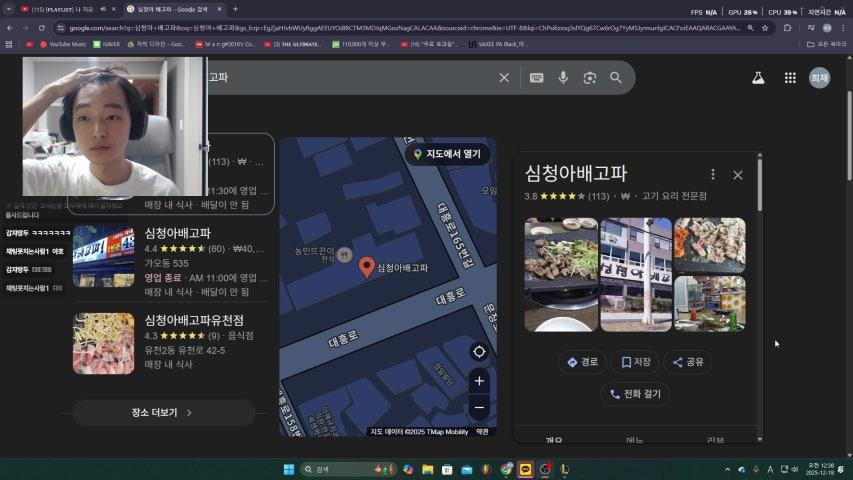
Task: Open the taskbar clock and date
Action: click(819, 469)
